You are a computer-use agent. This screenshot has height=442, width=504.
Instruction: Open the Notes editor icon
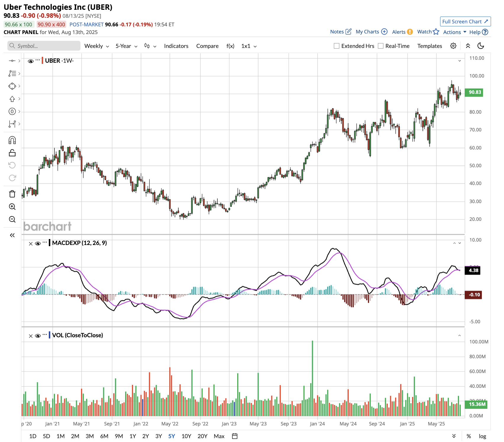[349, 31]
